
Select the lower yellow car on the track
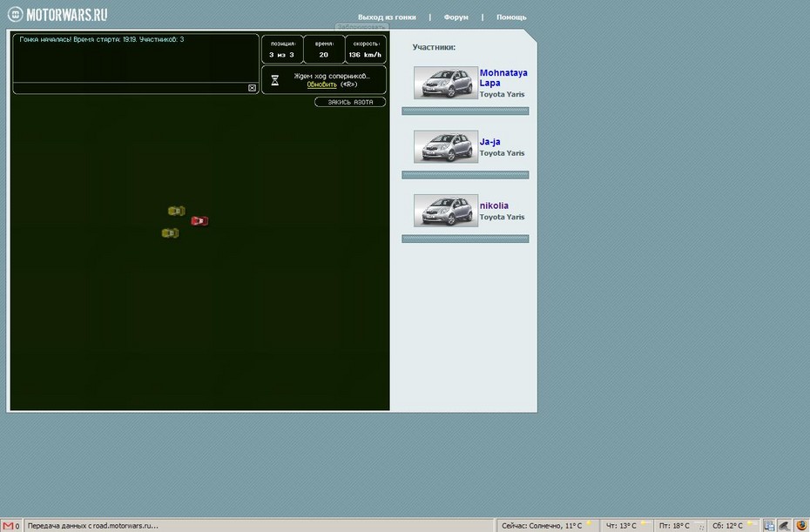pos(170,233)
